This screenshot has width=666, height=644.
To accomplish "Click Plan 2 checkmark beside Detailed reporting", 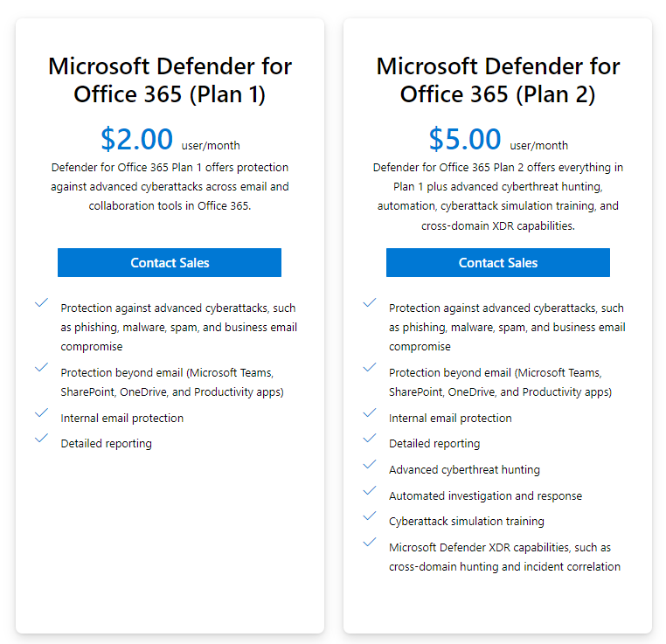I will [x=370, y=438].
